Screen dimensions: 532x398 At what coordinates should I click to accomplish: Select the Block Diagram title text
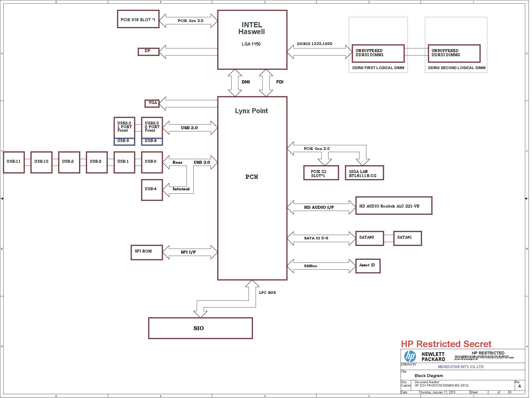(x=429, y=376)
